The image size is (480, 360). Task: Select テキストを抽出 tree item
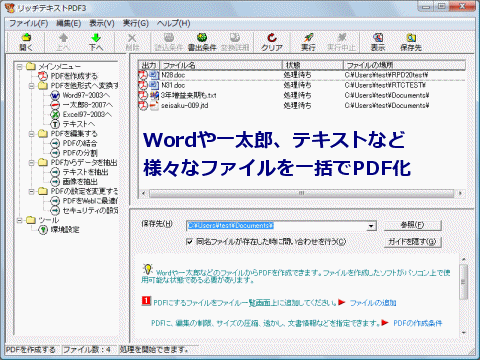point(85,172)
